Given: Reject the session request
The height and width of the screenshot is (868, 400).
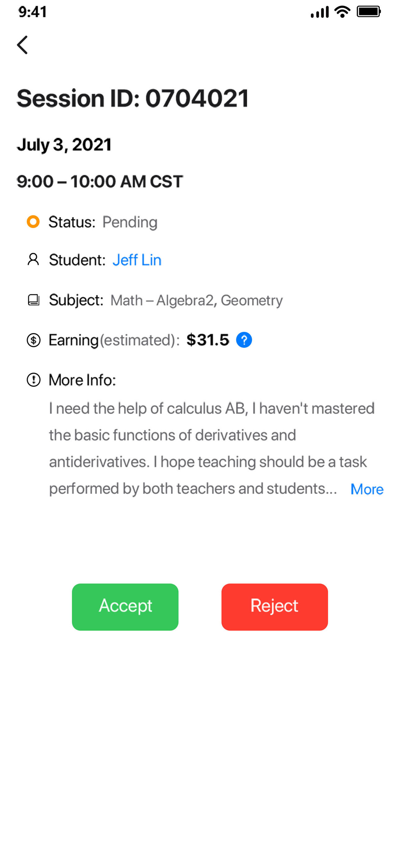Looking at the screenshot, I should pos(274,607).
